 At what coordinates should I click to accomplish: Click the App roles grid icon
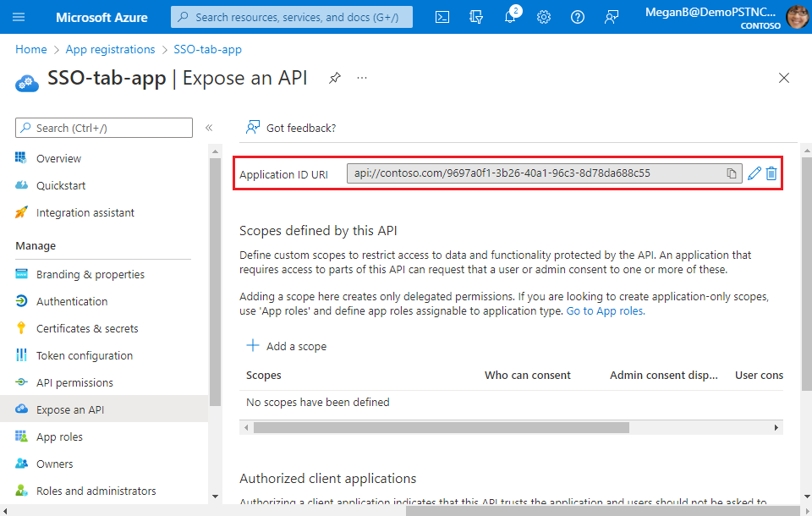pos(21,436)
